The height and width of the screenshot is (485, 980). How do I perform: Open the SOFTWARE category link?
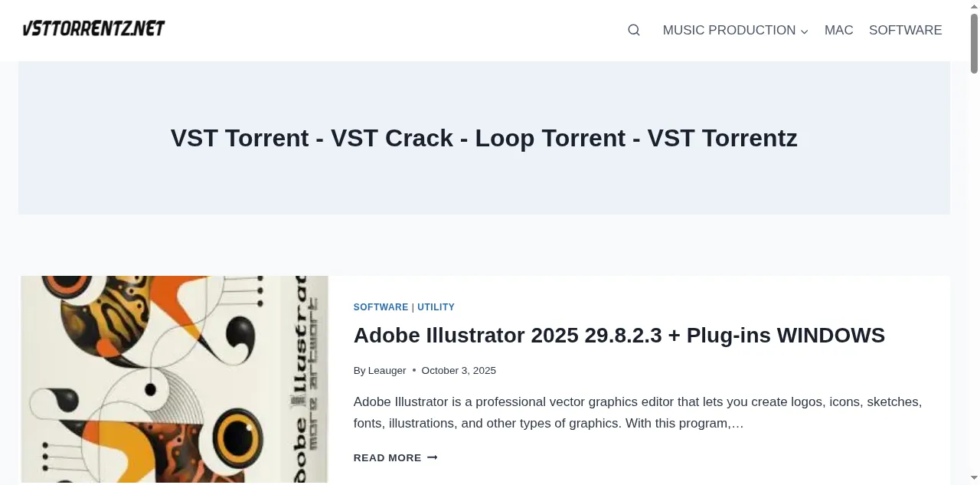tap(381, 307)
